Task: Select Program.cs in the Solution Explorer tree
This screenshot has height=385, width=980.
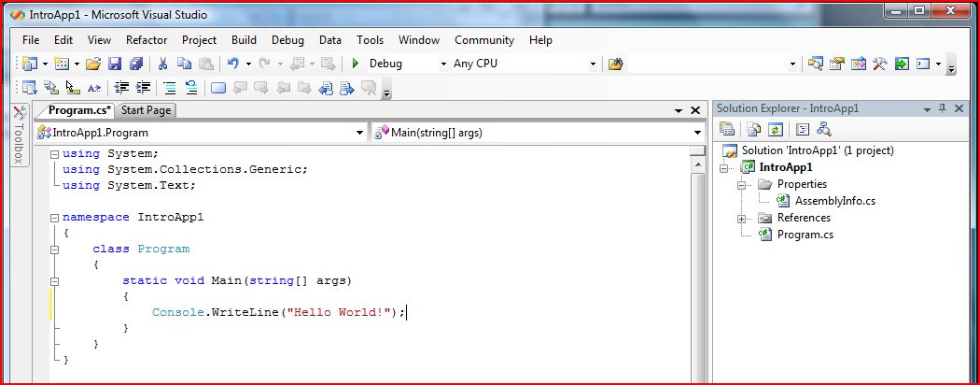Action: coord(805,235)
